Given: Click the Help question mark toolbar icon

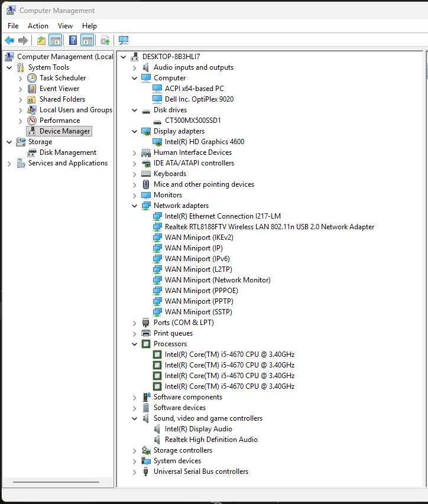Looking at the screenshot, I should pyautogui.click(x=73, y=40).
